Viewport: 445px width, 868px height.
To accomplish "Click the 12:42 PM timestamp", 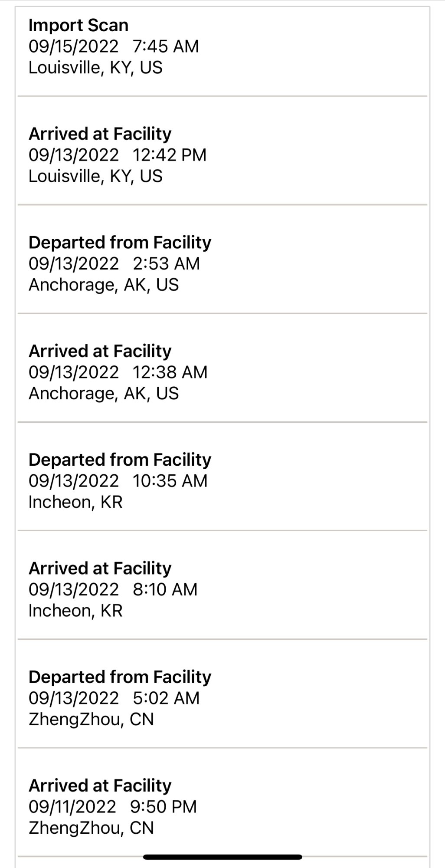I will pos(118,155).
